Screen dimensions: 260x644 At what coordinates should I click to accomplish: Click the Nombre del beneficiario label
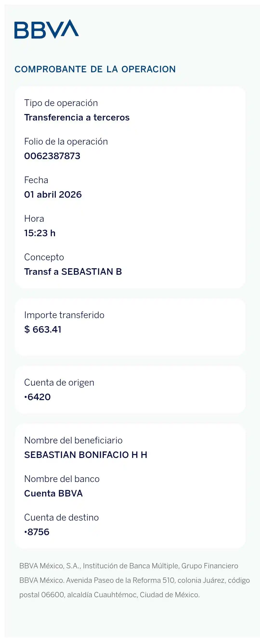tap(73, 440)
